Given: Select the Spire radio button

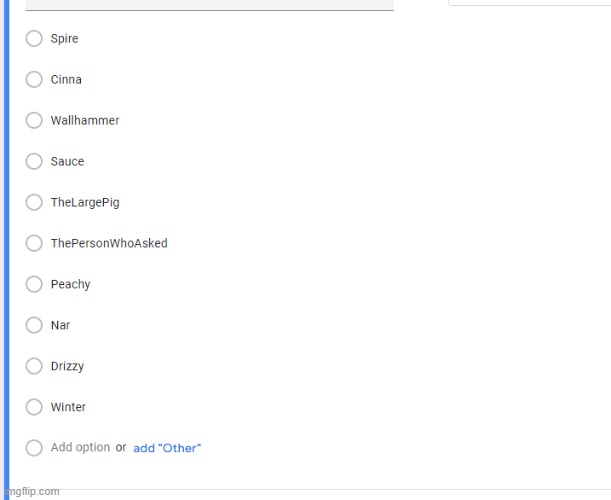Looking at the screenshot, I should point(34,39).
